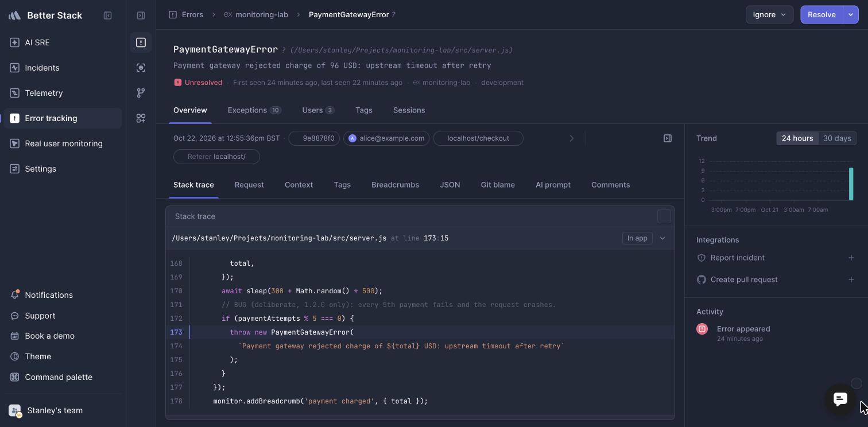Click the add-apps grid icon in the icon rail

141,118
